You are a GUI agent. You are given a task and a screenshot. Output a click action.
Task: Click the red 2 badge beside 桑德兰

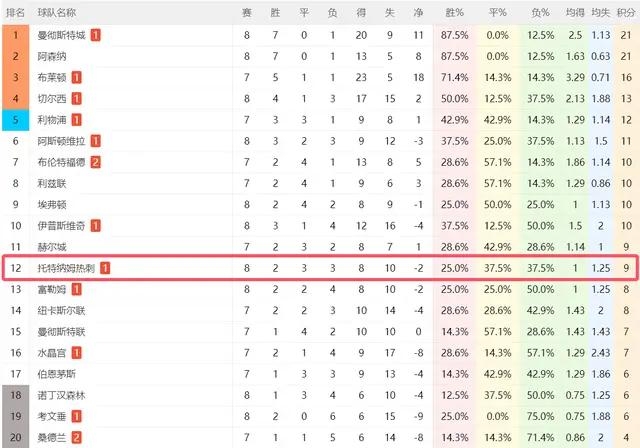[76, 437]
